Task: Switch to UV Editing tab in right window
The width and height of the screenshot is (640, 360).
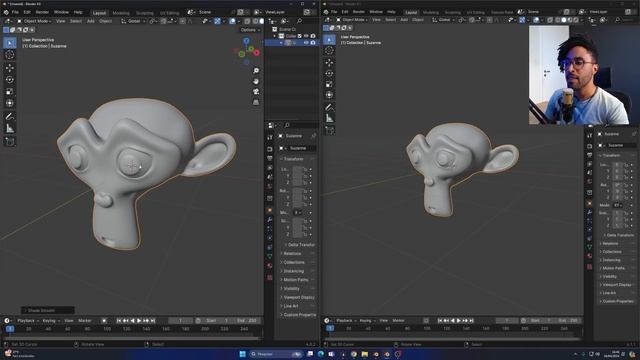Action: click(476, 12)
